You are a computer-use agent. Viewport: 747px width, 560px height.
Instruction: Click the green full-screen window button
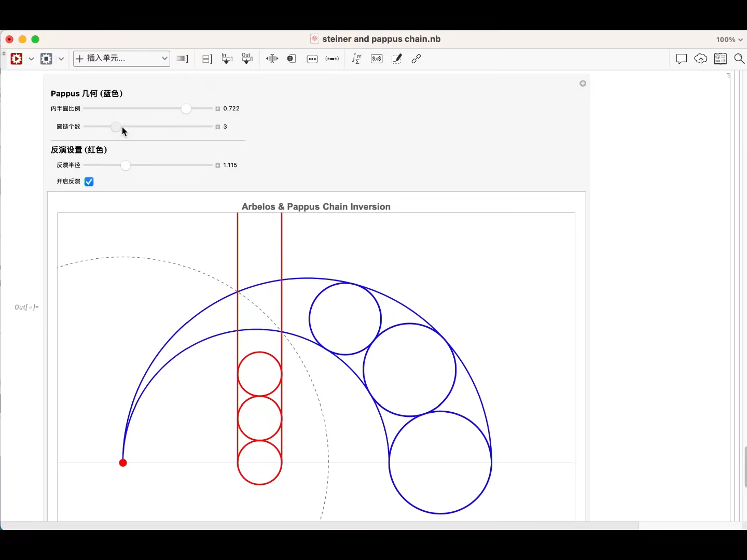click(35, 39)
